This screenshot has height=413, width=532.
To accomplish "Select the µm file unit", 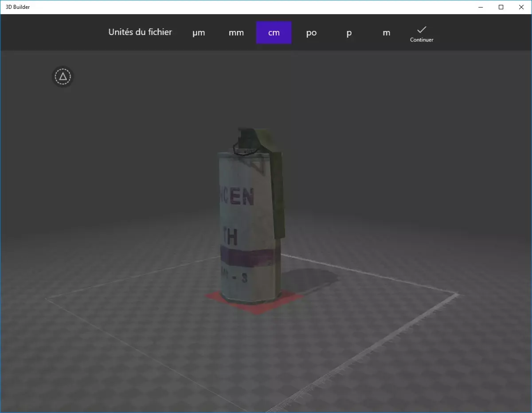I will (199, 33).
